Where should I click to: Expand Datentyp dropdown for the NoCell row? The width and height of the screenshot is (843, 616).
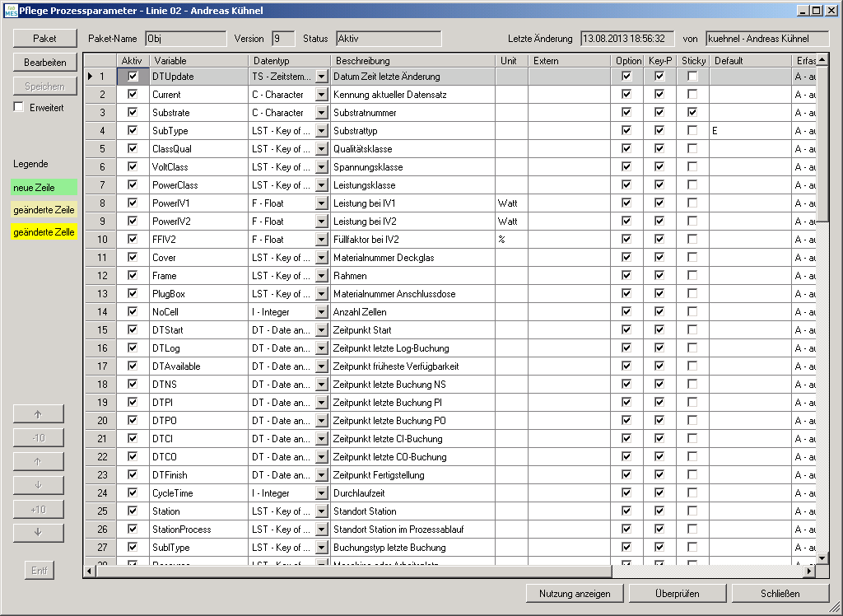pyautogui.click(x=321, y=312)
